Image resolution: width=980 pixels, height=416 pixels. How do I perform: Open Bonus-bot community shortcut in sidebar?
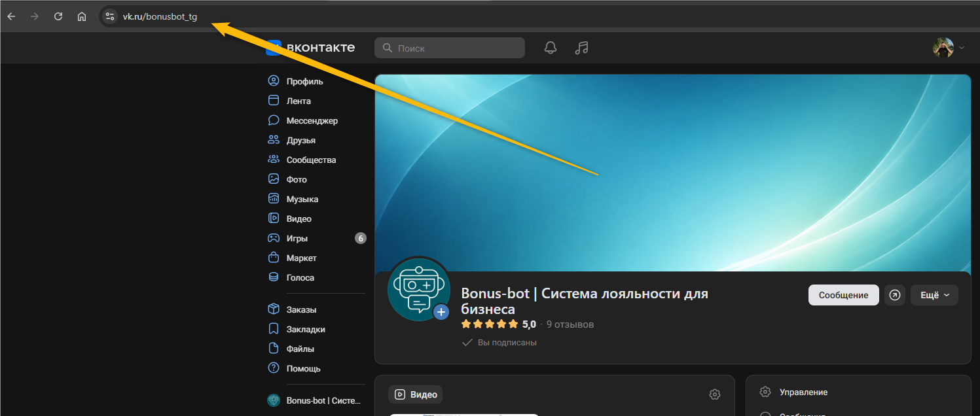pyautogui.click(x=316, y=400)
